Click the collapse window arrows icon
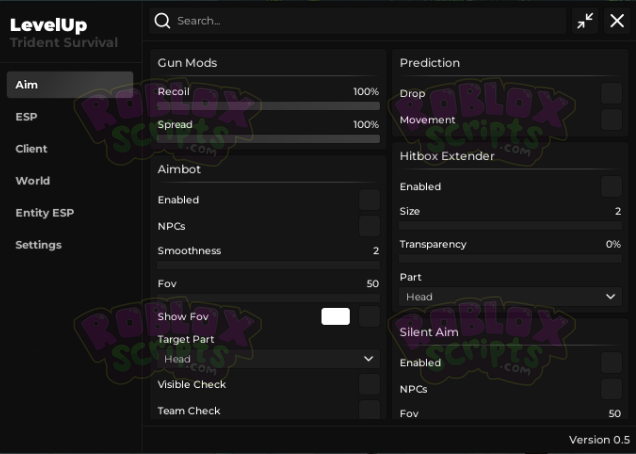Screen dimensions: 636x454 [585, 21]
